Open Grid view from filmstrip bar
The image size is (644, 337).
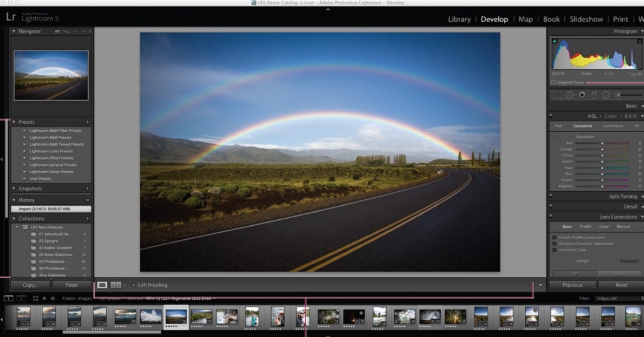pyautogui.click(x=35, y=298)
